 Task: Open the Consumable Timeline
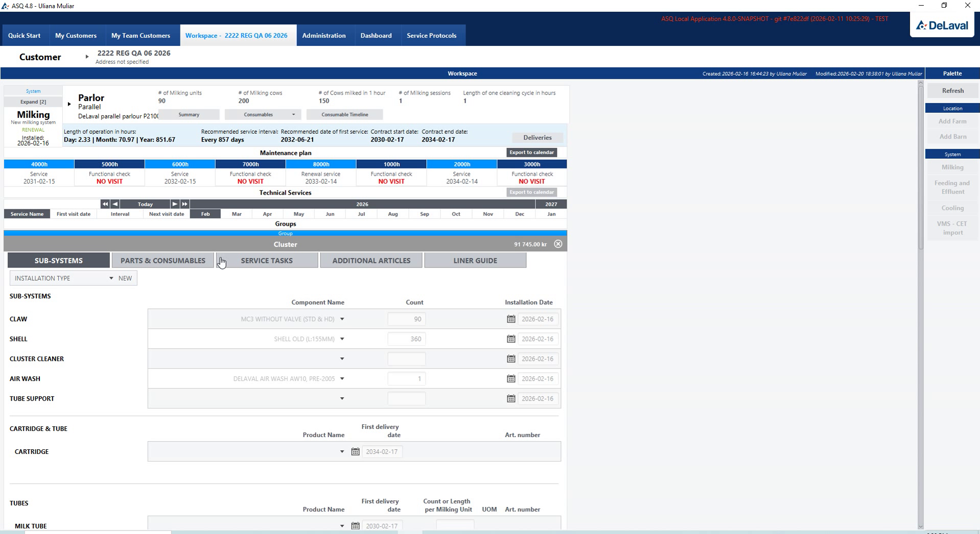(345, 115)
